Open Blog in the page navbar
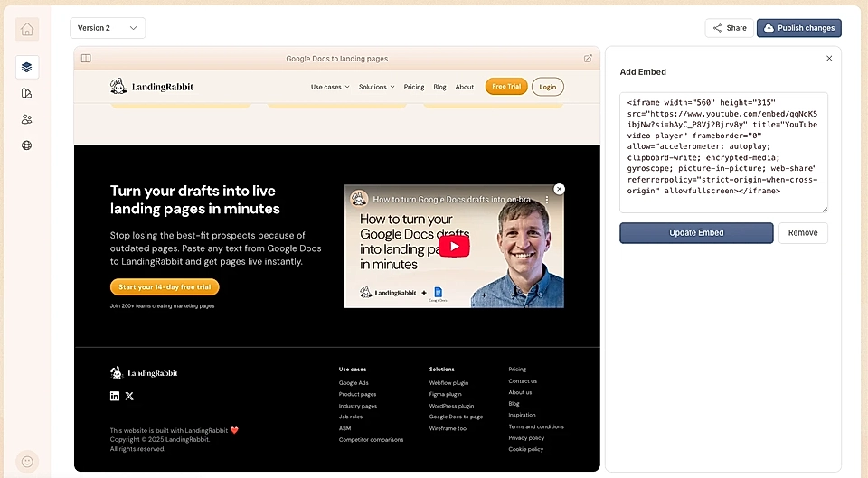 coord(439,87)
